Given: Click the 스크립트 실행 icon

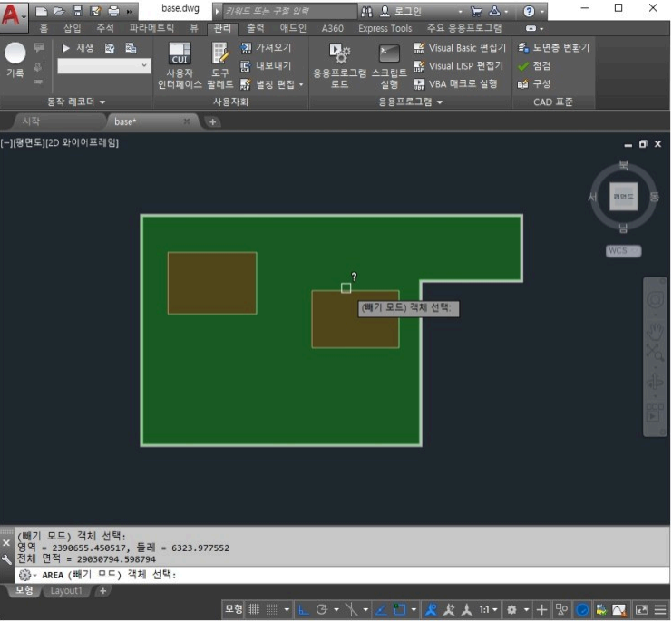Looking at the screenshot, I should point(389,65).
